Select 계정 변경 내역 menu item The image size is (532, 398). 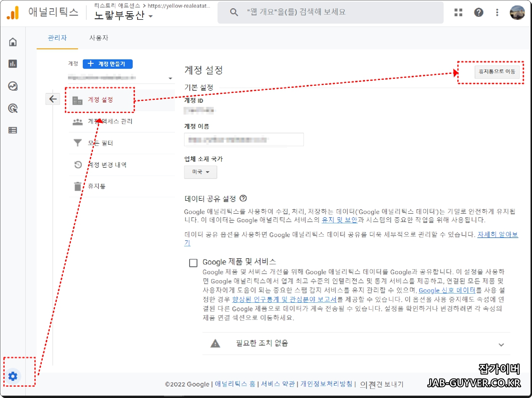coord(122,164)
